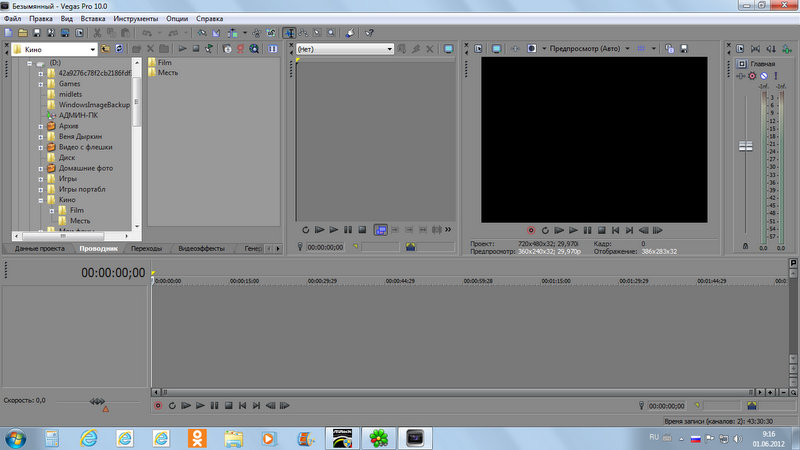800x450 pixels.
Task: Expand the Film subfolder in the tree
Action: coord(52,211)
